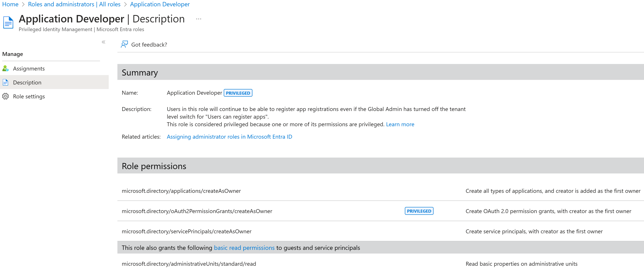Click the 'Description:' field label in Summary

137,109
